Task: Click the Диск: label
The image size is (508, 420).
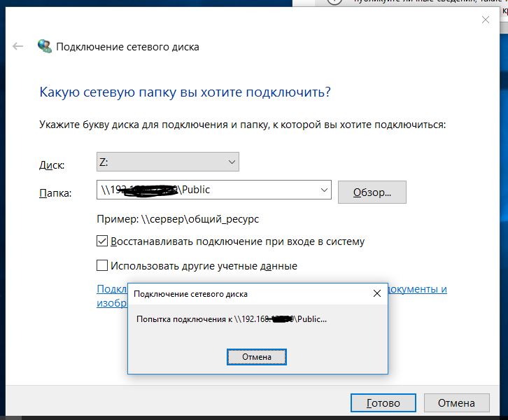Action: (x=52, y=165)
